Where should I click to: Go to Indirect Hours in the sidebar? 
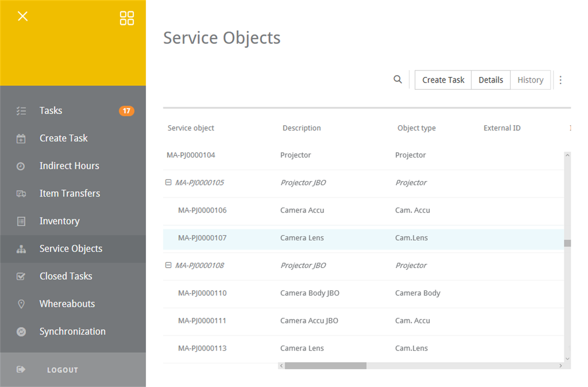(69, 166)
